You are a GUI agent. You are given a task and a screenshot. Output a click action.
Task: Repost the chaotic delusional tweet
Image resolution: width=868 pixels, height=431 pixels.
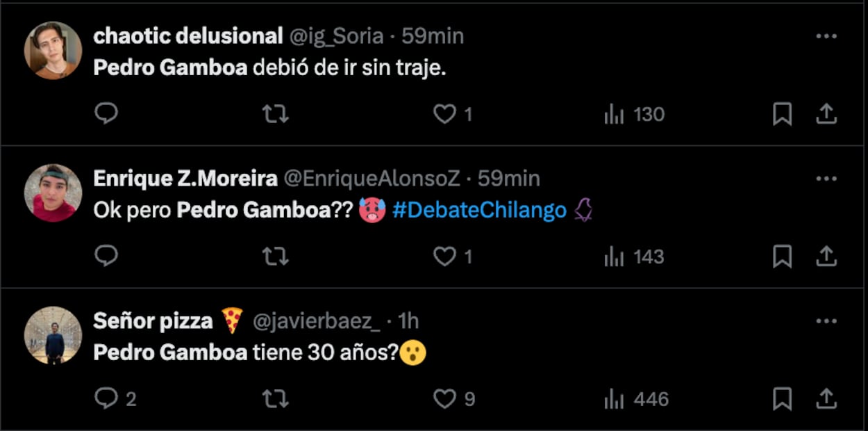tap(276, 113)
